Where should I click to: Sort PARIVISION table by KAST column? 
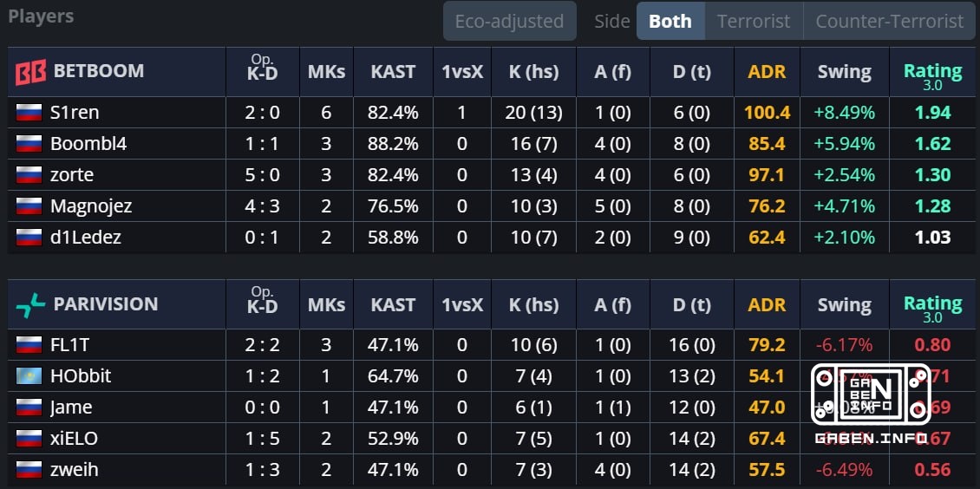tap(393, 305)
